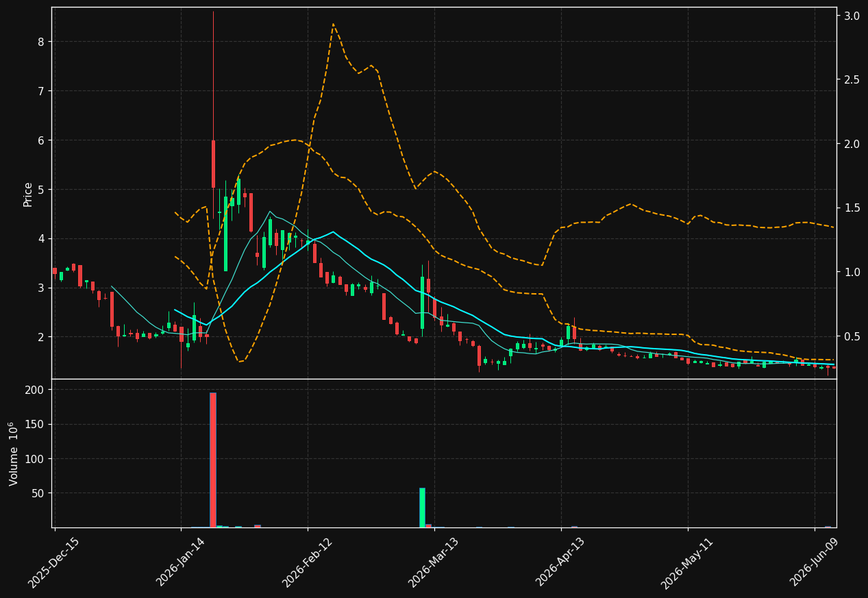Click the Volume 10⁶ axis title
The width and height of the screenshot is (868, 598).
point(14,453)
